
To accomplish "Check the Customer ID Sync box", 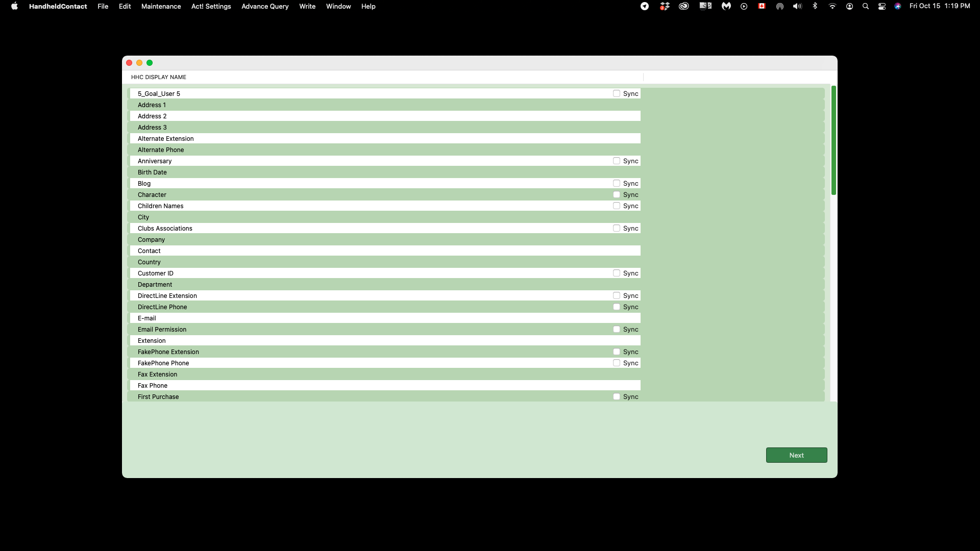I will point(617,273).
